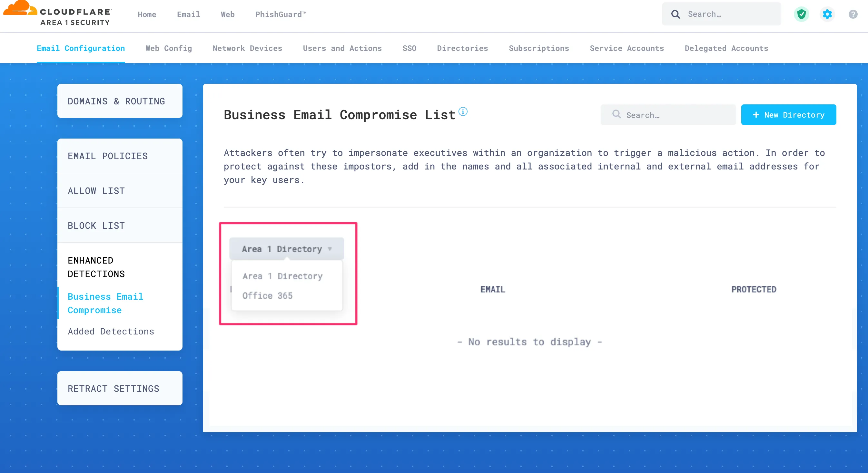The image size is (868, 473).
Task: Click the info icon next to Business Email Compromise List
Action: [x=463, y=111]
